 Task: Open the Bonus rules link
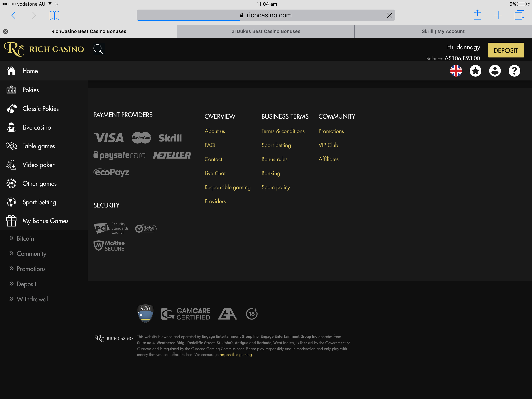click(274, 159)
